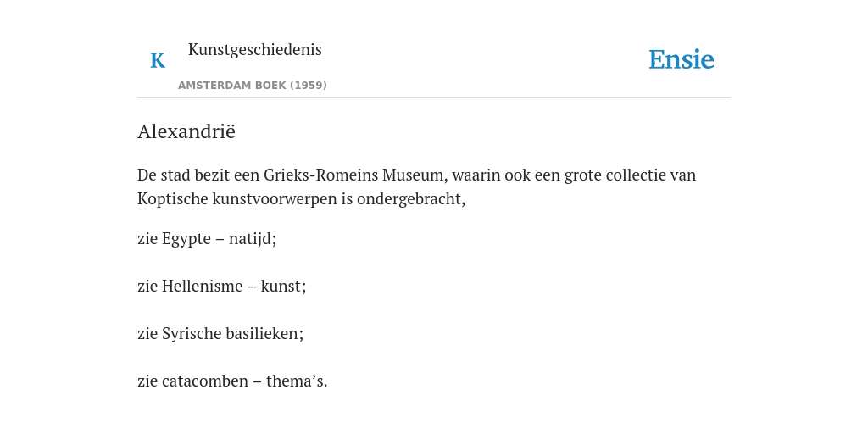Open the Ensie logo homepage link
This screenshot has height=434, width=868.
[682, 59]
